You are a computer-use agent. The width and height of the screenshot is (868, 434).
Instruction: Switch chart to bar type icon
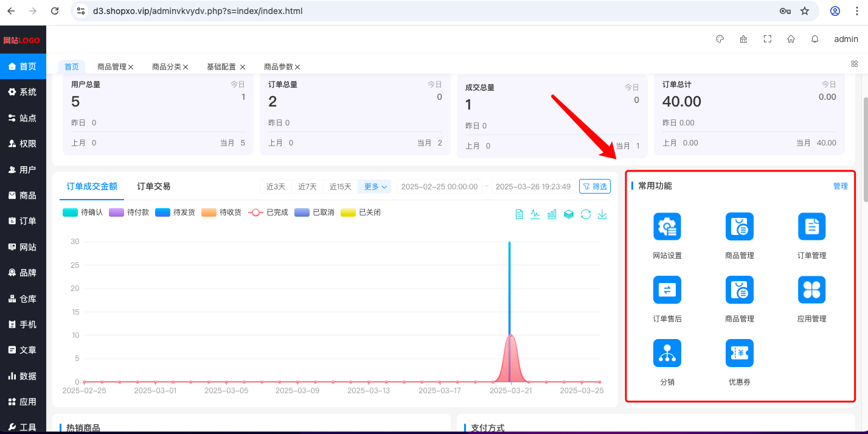[552, 214]
